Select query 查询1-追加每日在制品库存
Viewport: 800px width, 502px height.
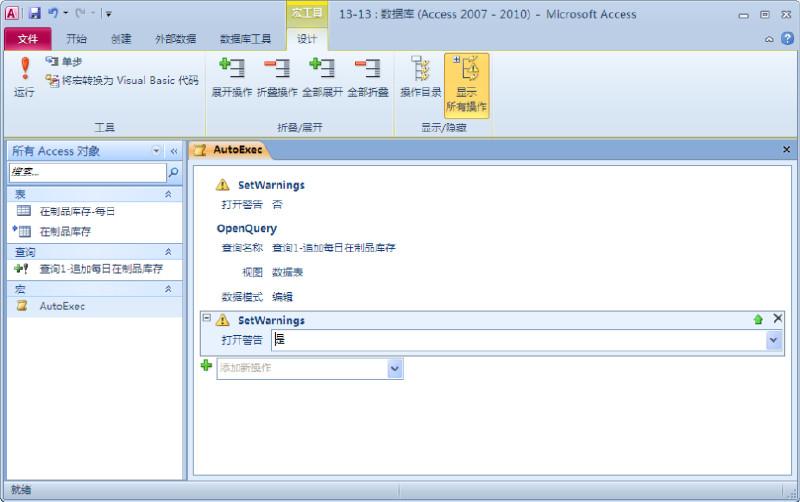coord(95,269)
